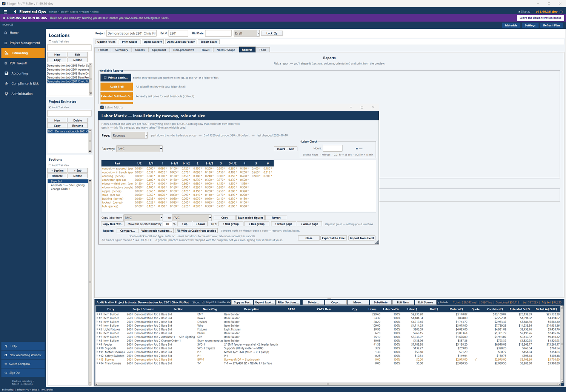Click the info icon beside version number
566x392 pixels.
[x=561, y=12]
